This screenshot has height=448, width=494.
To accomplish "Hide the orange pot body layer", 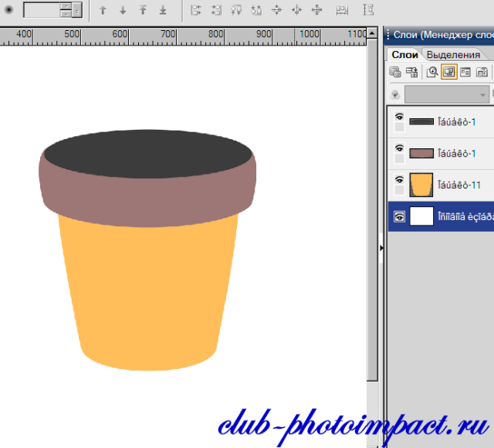I will (399, 180).
